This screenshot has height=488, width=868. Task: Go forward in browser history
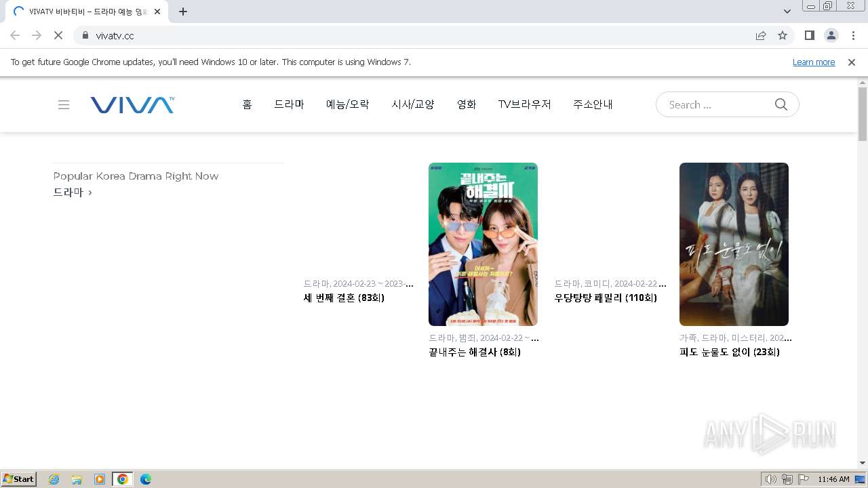pyautogui.click(x=37, y=35)
